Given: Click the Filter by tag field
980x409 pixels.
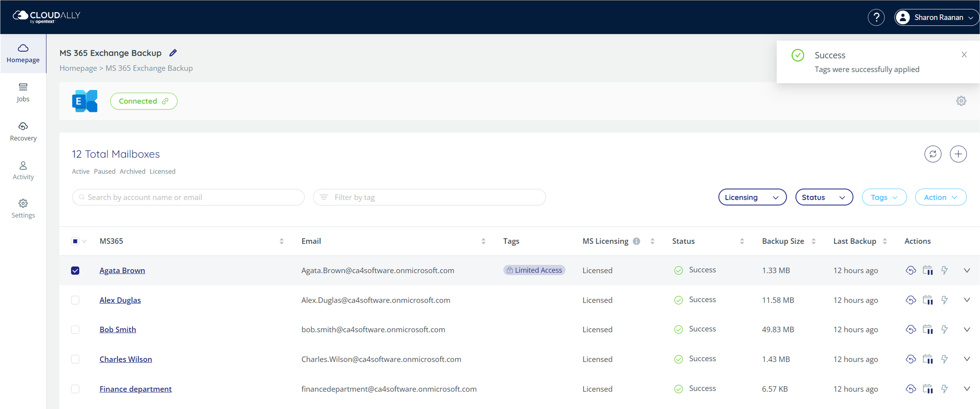Looking at the screenshot, I should (429, 197).
